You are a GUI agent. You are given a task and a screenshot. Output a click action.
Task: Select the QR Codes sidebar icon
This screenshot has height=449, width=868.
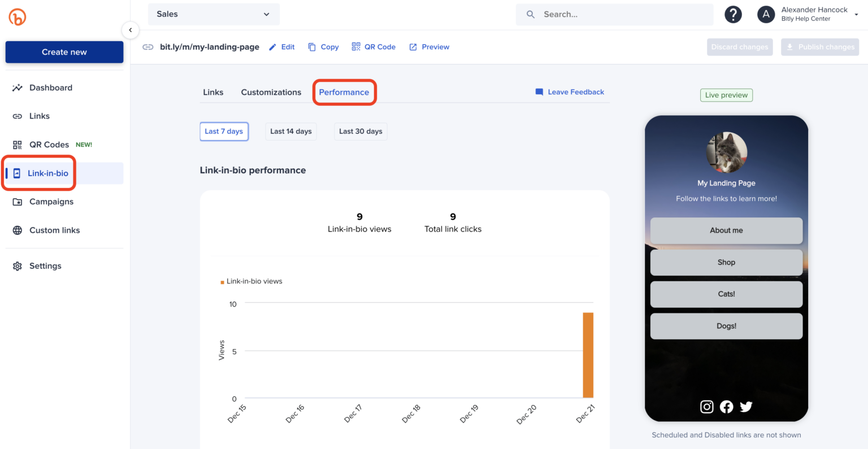(x=18, y=144)
